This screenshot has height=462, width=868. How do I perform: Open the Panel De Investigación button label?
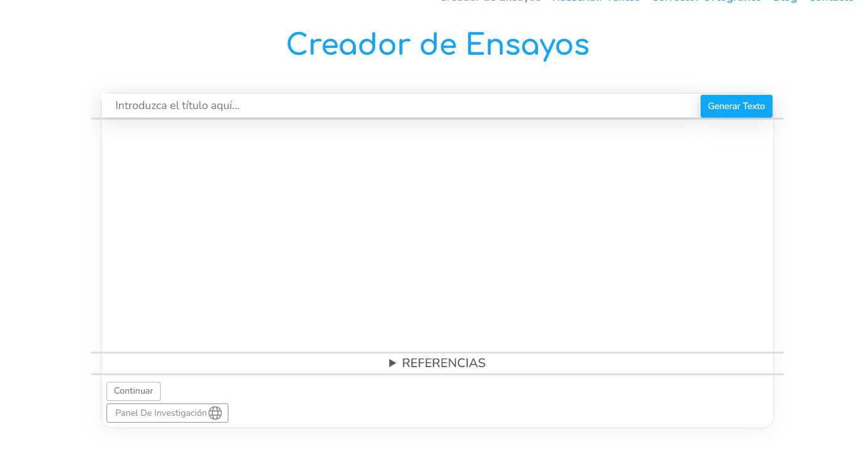click(161, 413)
